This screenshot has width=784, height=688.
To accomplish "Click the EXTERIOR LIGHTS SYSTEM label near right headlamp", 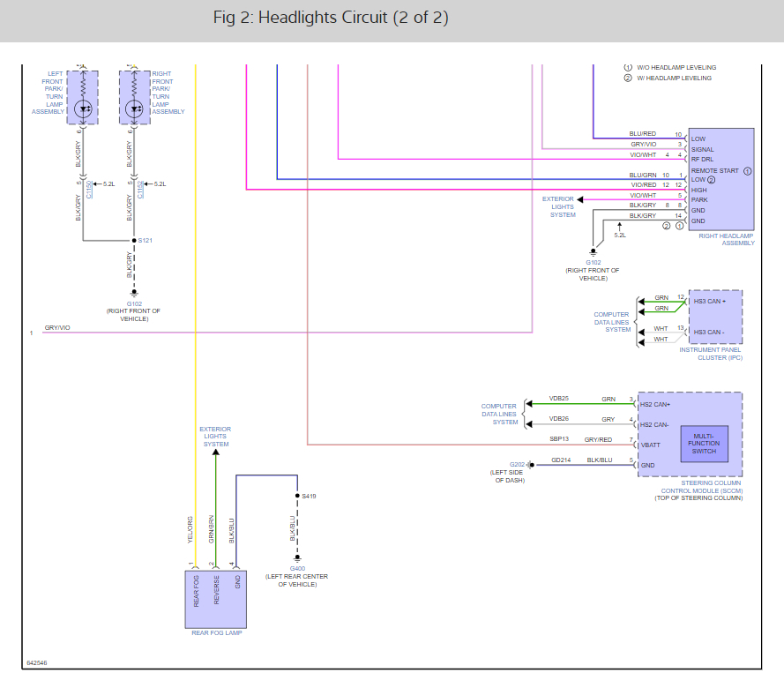I will point(559,207).
